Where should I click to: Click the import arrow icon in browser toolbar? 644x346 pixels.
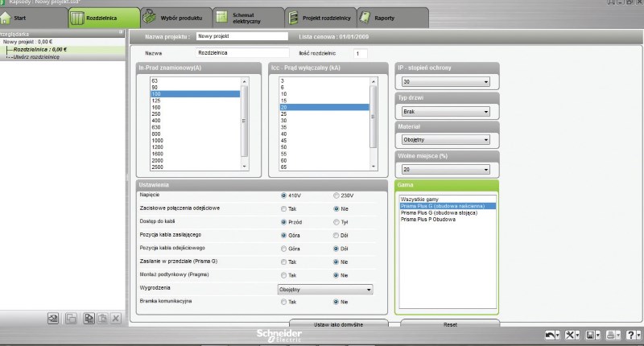pyautogui.click(x=53, y=318)
